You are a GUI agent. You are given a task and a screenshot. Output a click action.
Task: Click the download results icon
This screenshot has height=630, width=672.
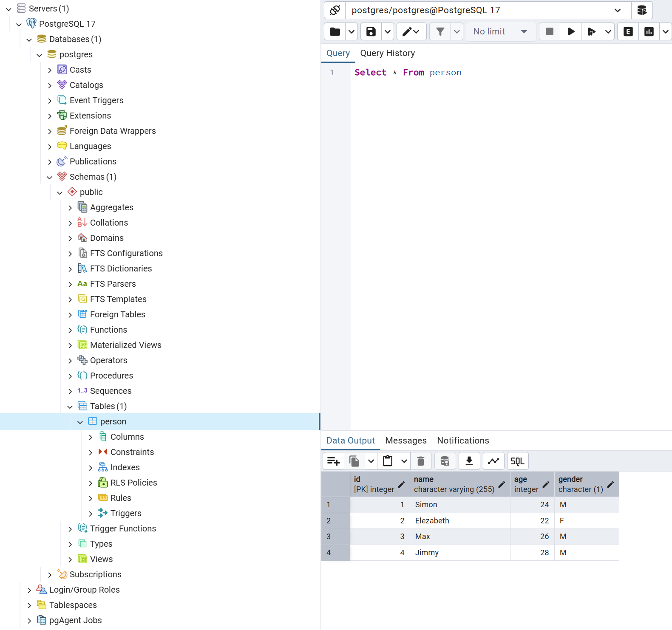469,461
